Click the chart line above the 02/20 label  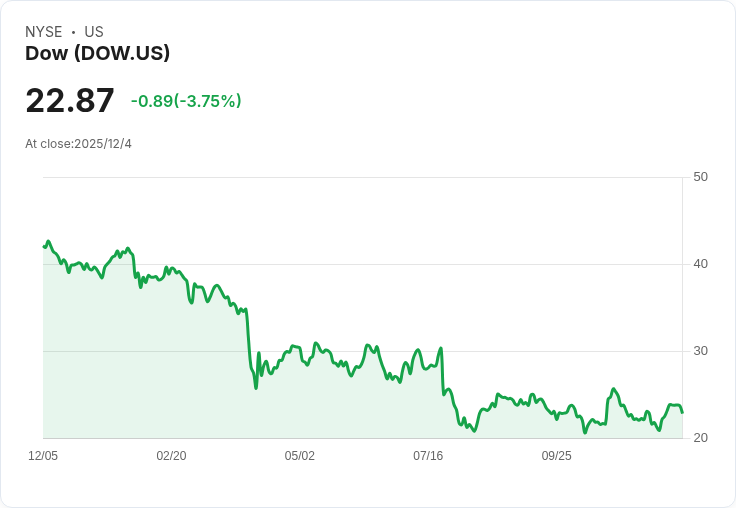(x=171, y=269)
